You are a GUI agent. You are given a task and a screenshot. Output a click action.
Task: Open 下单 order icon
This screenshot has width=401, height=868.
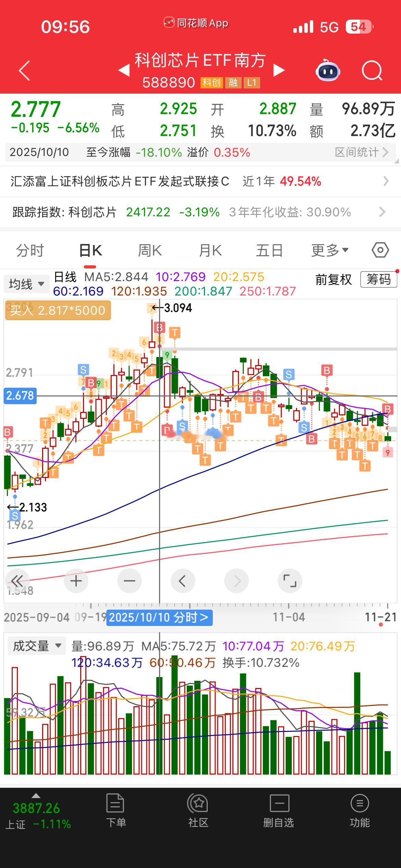[116, 811]
